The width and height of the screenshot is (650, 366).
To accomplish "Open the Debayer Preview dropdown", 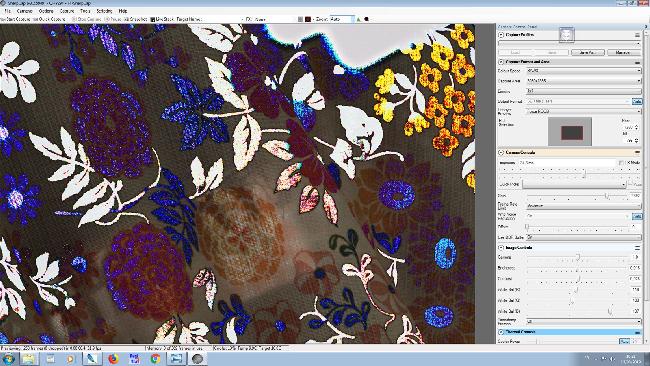I will [x=584, y=111].
